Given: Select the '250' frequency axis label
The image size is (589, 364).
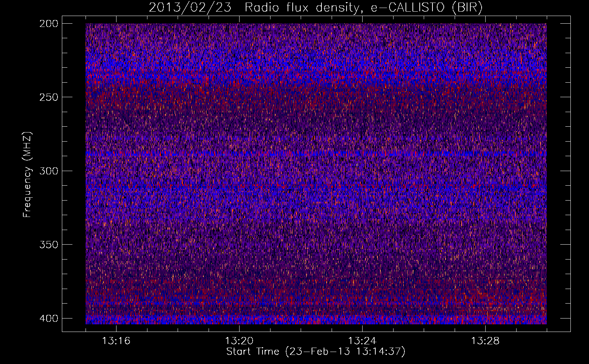Looking at the screenshot, I should point(48,97).
